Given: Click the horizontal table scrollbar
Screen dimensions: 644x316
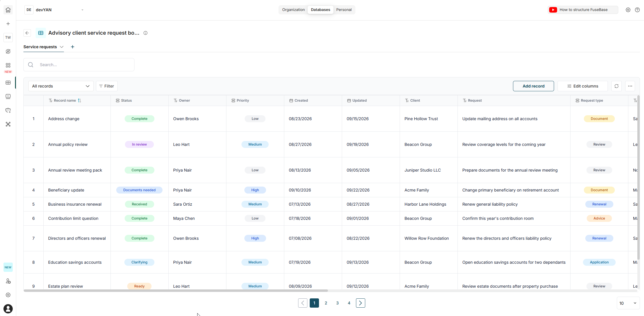Looking at the screenshot, I should click(176, 291).
